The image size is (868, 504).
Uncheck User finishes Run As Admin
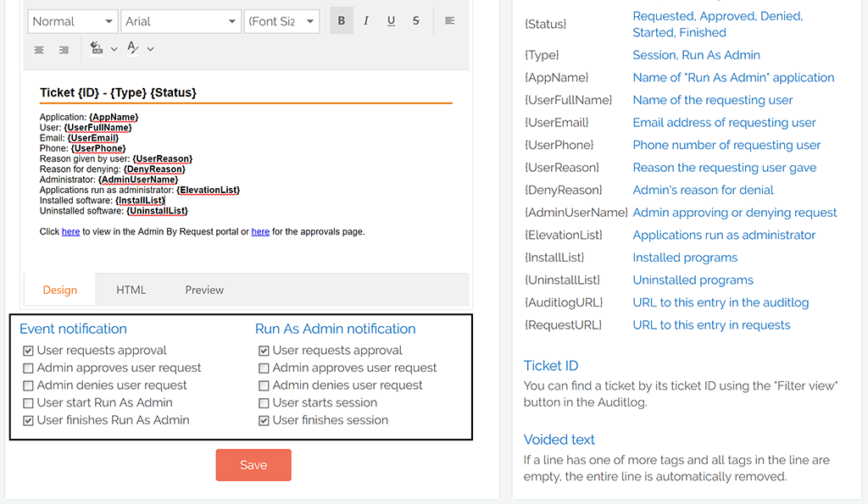pos(28,420)
